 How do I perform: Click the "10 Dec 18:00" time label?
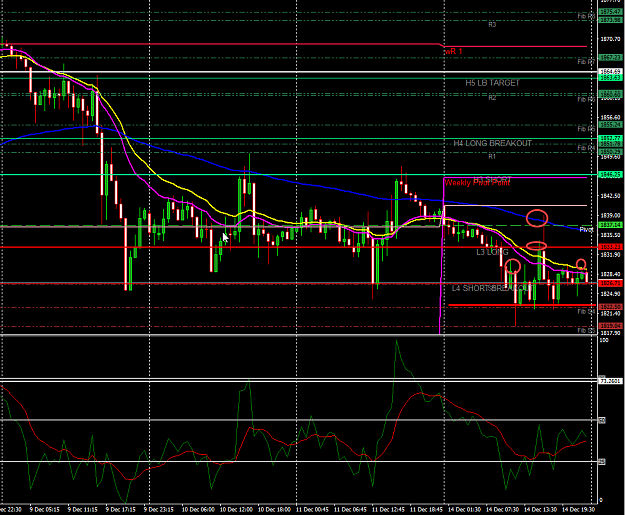pos(274,509)
